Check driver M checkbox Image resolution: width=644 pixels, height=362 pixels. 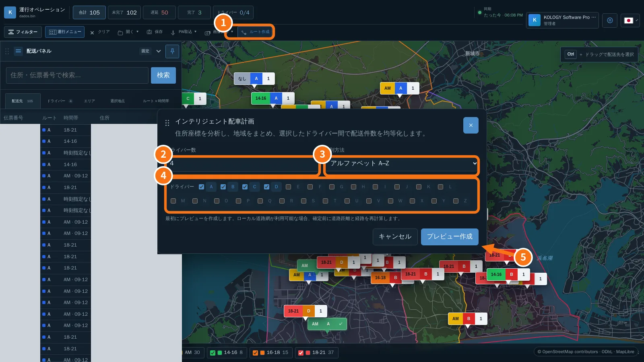click(173, 201)
